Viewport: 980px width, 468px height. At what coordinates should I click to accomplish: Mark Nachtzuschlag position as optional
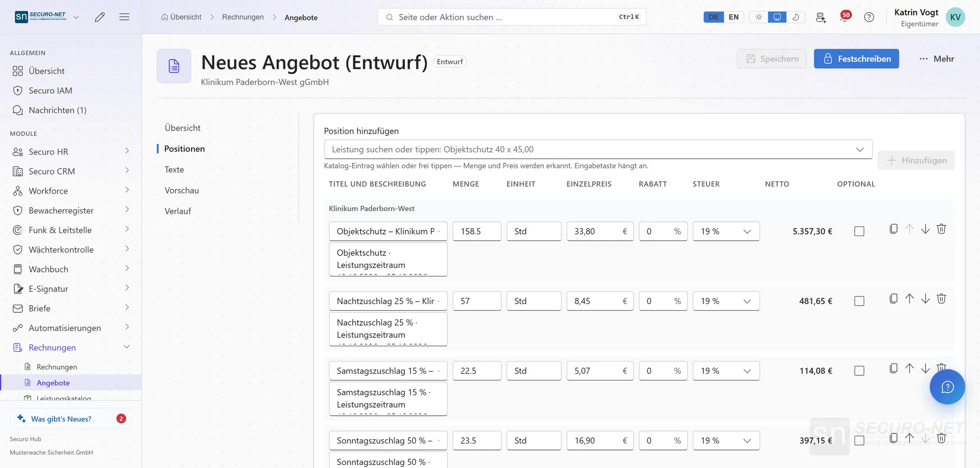(860, 301)
